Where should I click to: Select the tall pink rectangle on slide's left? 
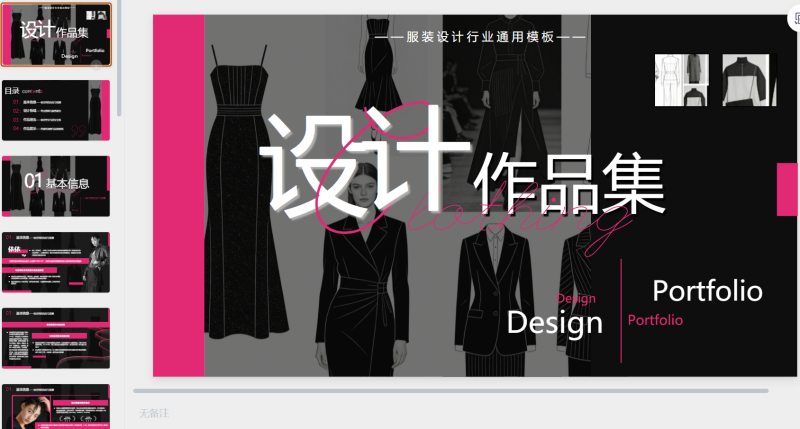point(179,195)
